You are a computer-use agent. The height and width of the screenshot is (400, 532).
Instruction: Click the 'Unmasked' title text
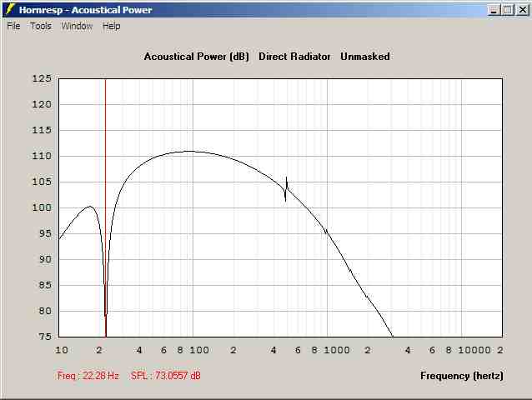tap(364, 57)
